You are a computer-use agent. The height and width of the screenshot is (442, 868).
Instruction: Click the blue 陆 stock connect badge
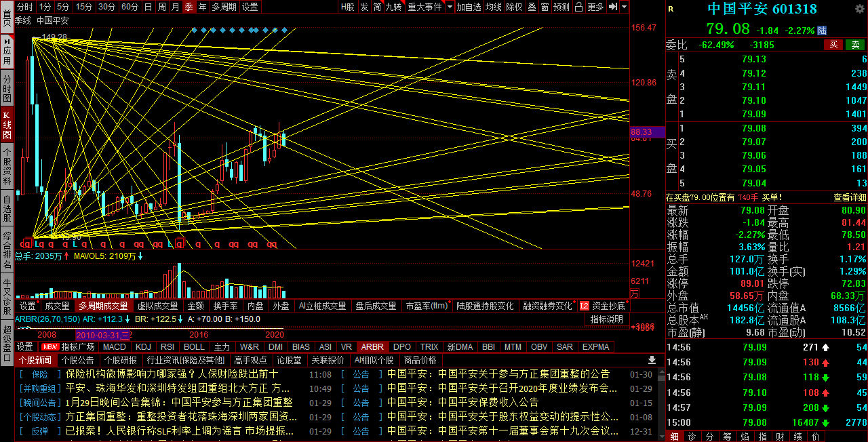pos(822,31)
